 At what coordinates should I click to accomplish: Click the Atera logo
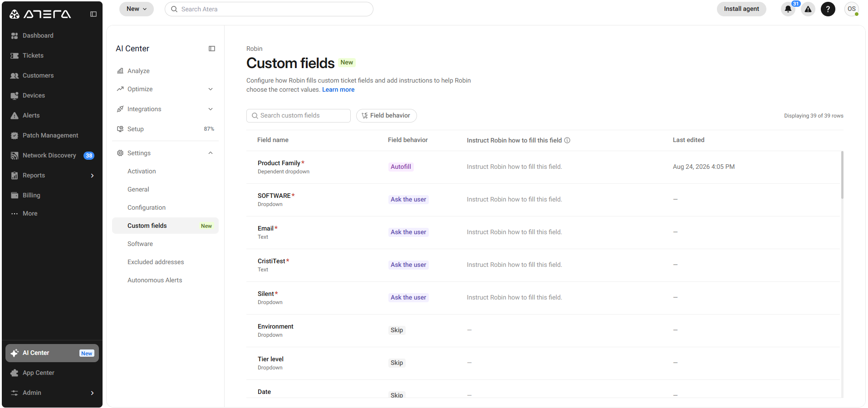tap(40, 14)
